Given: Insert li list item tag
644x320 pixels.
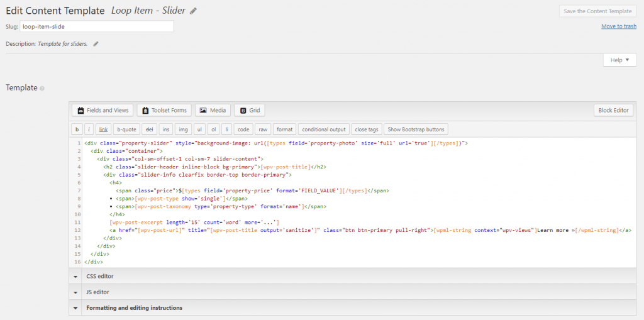Looking at the screenshot, I should 226,129.
